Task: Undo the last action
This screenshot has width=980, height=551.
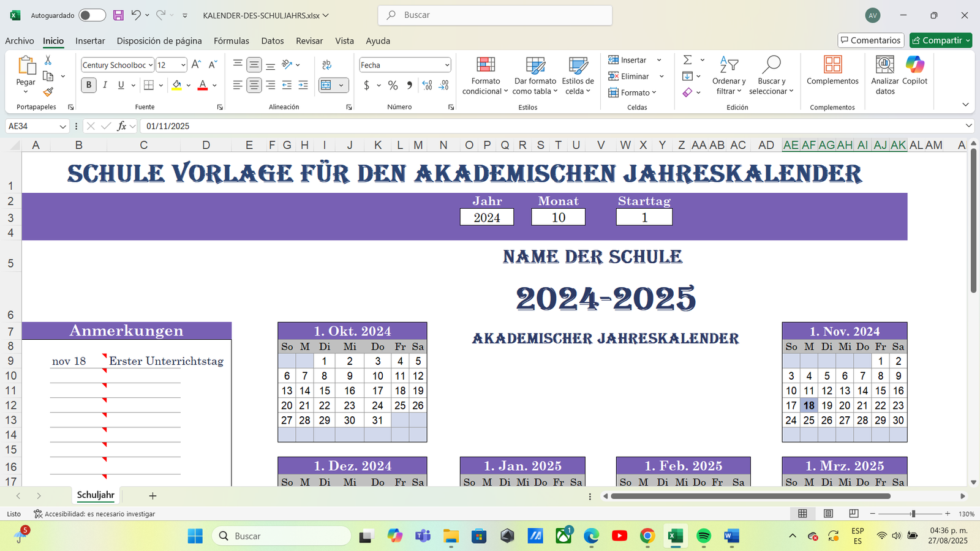Action: [x=136, y=15]
